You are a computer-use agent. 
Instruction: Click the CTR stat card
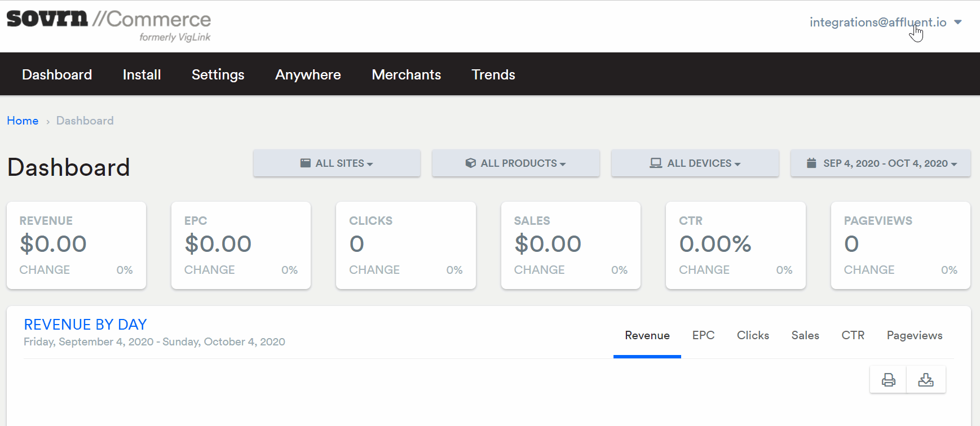tap(736, 246)
